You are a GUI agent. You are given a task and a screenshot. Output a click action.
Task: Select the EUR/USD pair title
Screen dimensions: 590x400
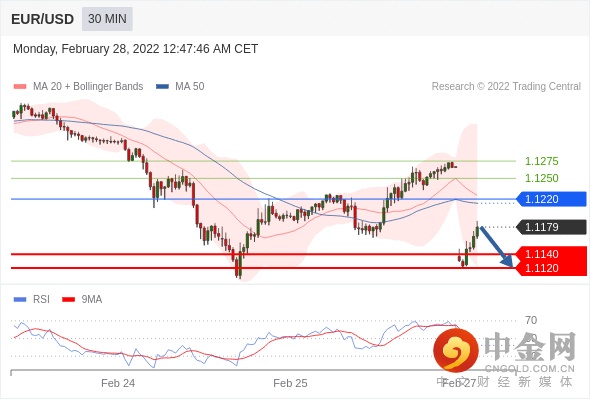point(43,19)
